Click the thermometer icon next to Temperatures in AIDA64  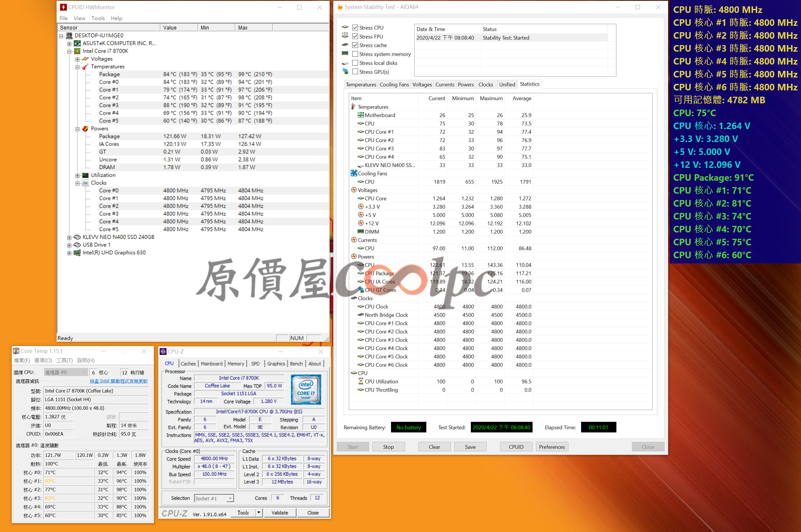[x=353, y=107]
